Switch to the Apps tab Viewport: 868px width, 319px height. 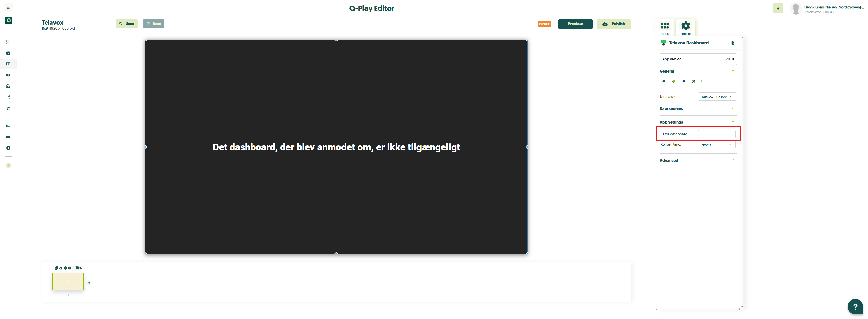665,28
